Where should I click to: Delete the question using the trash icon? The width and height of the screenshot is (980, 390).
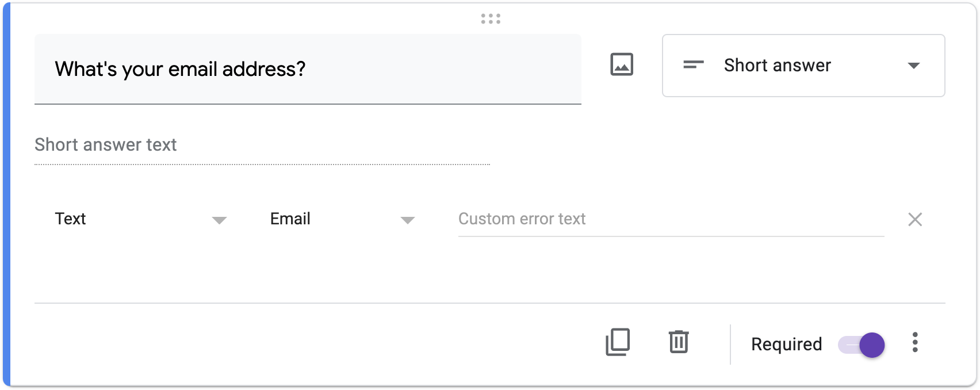click(679, 342)
